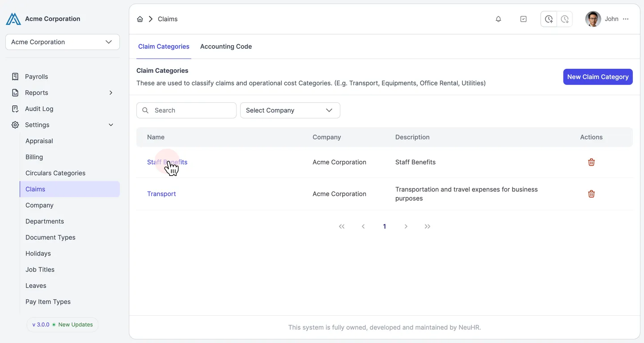The width and height of the screenshot is (644, 343).
Task: Click the Transportation and travel expenses description
Action: pos(466,194)
